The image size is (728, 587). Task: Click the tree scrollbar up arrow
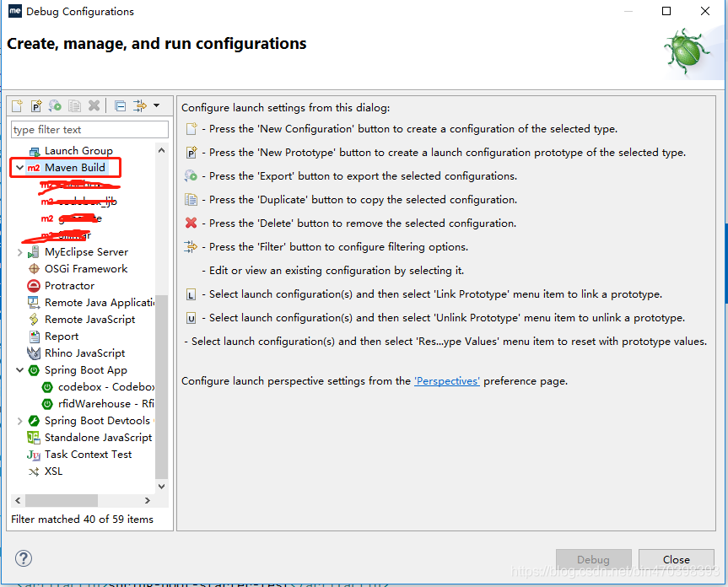(162, 150)
